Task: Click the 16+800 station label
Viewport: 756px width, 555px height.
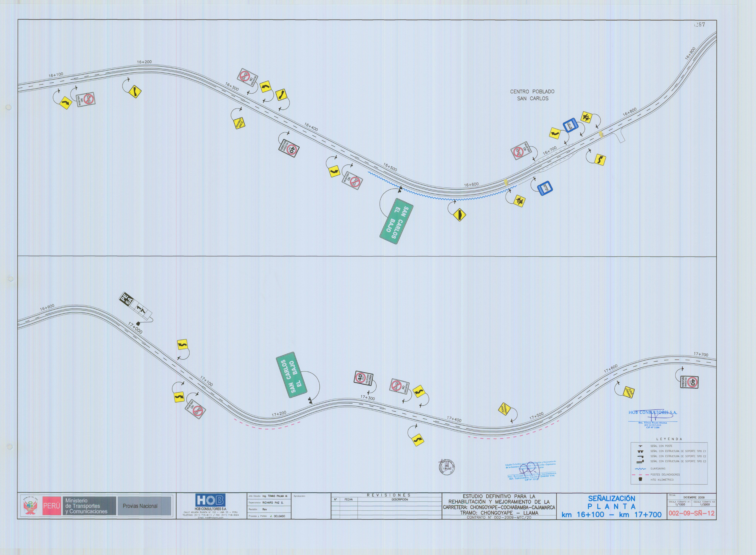Action: [630, 112]
